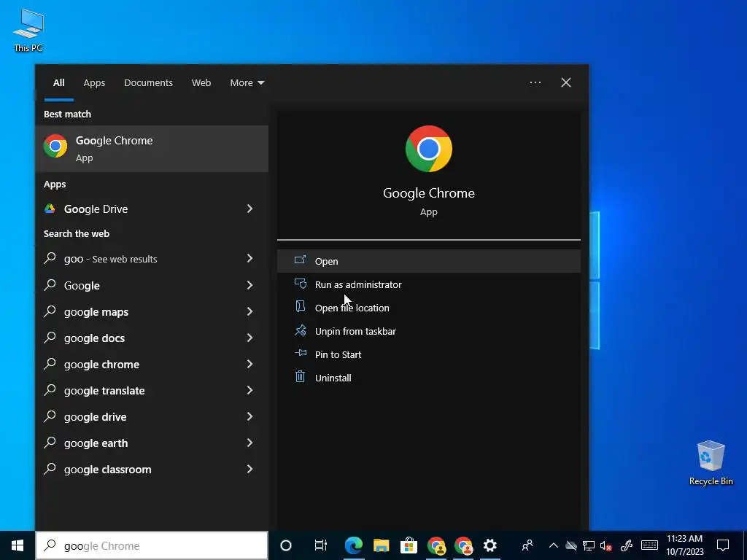Choose Run as administrator

[x=429, y=284]
